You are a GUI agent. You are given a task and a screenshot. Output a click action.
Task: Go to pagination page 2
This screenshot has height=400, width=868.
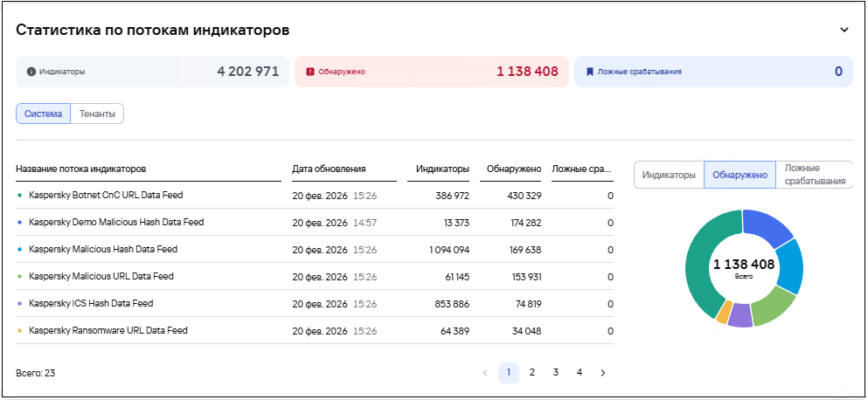coord(532,373)
